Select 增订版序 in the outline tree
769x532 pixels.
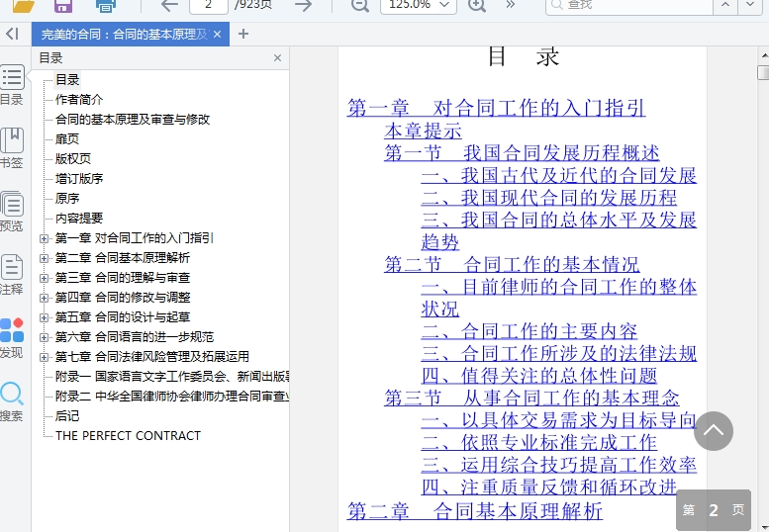point(79,178)
